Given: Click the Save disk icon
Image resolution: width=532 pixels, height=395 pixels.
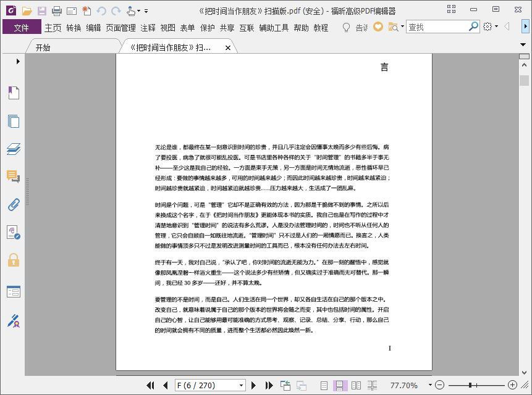Looking at the screenshot, I should [x=42, y=11].
